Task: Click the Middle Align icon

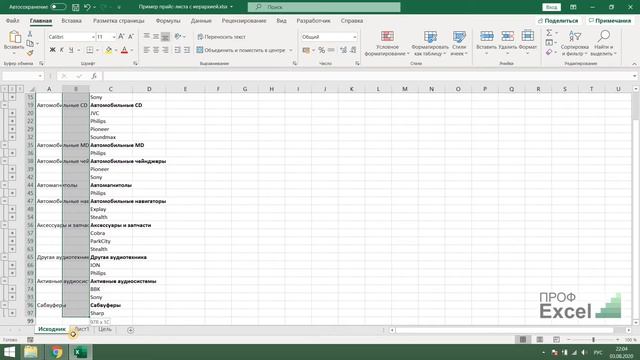Action: [156, 37]
